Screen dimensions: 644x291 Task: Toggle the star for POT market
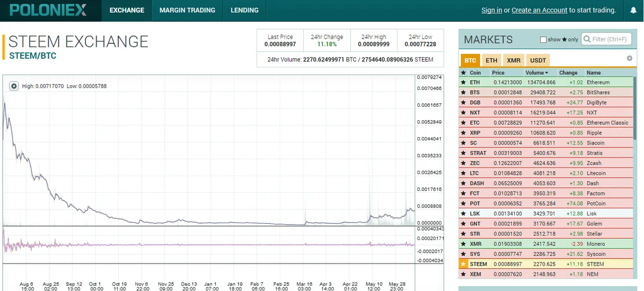point(463,203)
